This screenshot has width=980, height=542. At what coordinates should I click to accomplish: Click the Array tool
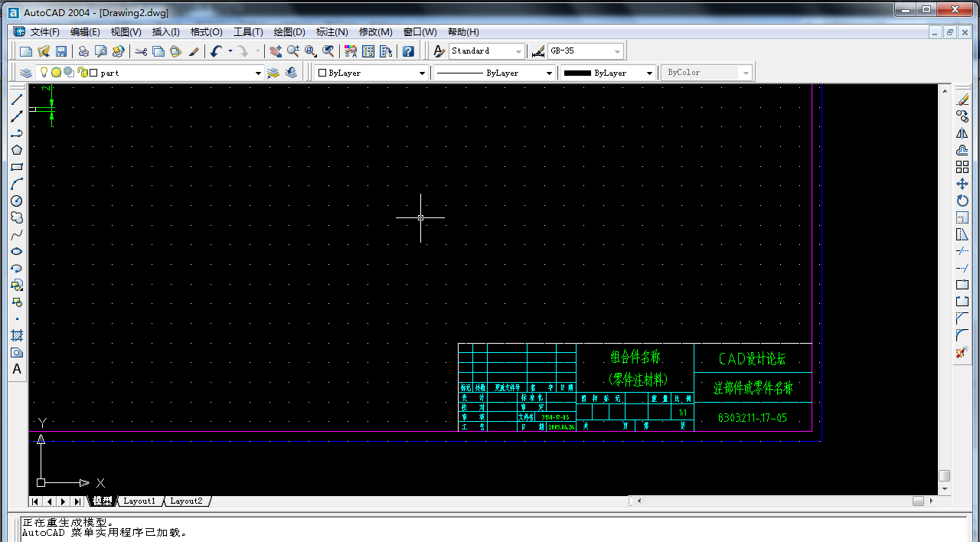[962, 167]
